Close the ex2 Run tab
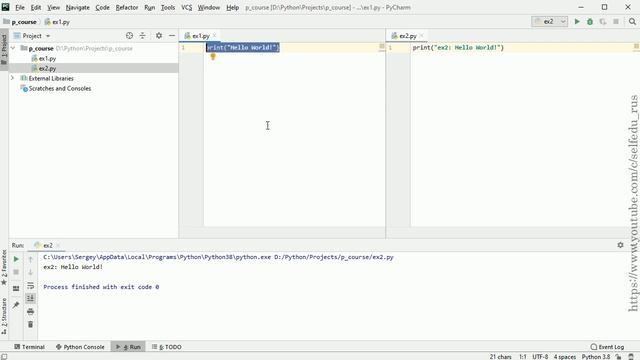 pyautogui.click(x=58, y=245)
